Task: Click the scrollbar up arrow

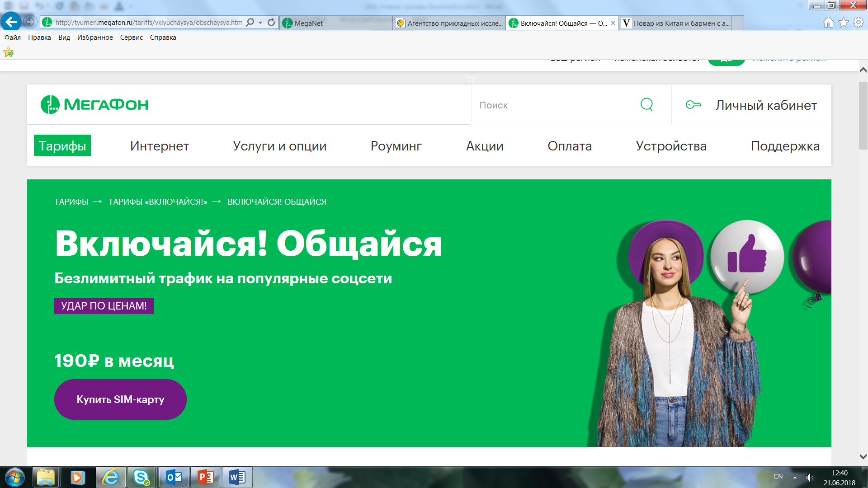Action: coord(863,70)
